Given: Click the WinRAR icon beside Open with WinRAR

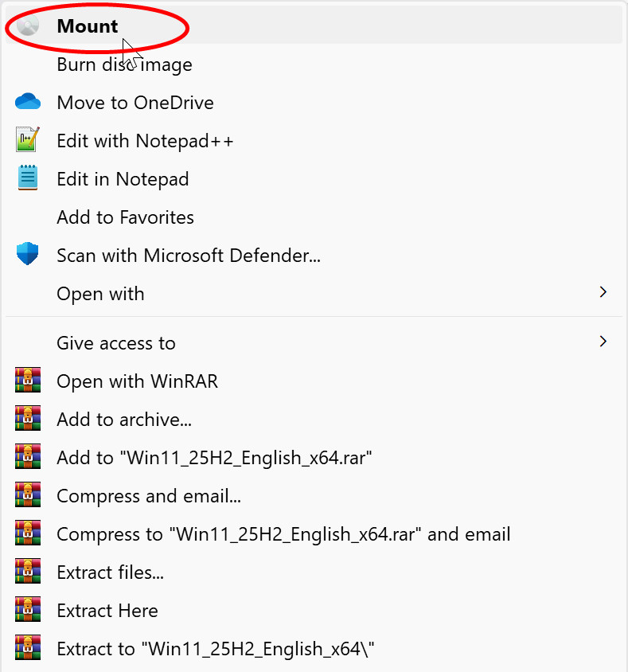Looking at the screenshot, I should click(x=28, y=381).
